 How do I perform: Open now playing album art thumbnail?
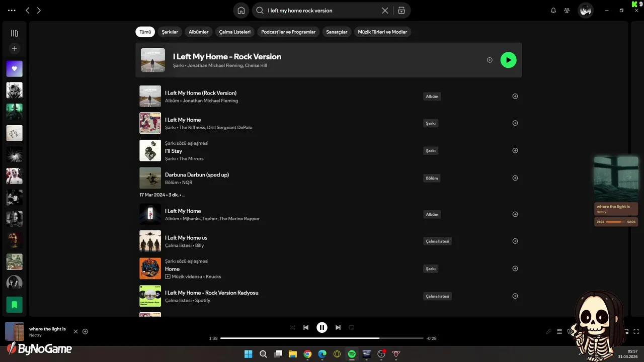click(14, 331)
